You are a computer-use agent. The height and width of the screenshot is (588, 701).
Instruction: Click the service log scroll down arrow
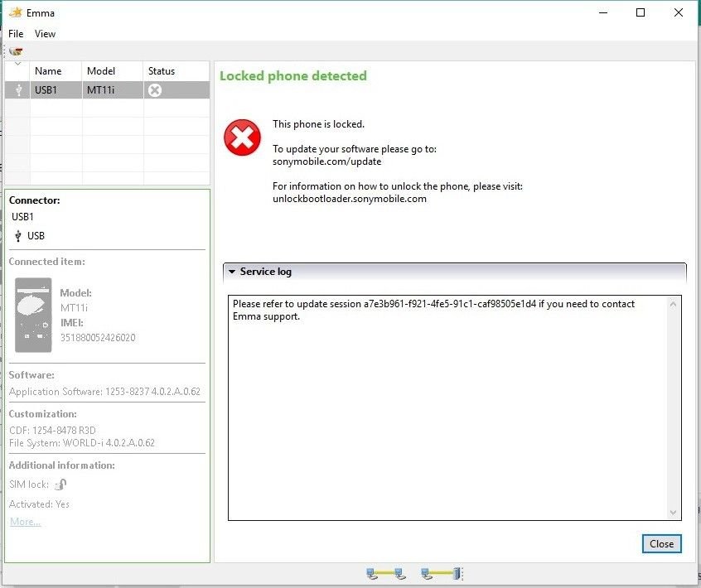674,512
